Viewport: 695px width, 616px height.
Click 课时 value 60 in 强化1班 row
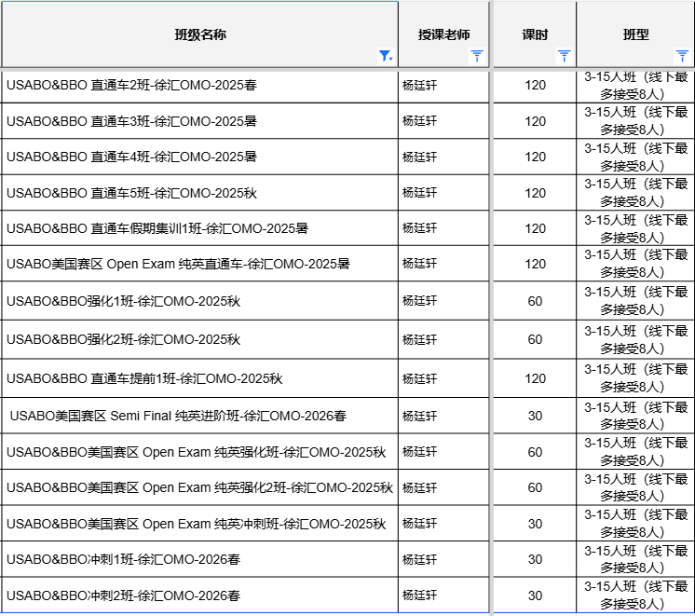tap(535, 301)
